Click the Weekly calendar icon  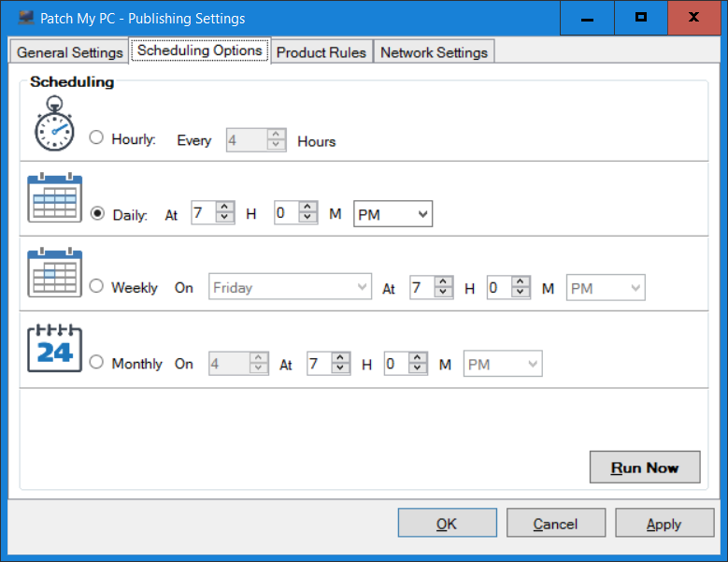(x=55, y=272)
